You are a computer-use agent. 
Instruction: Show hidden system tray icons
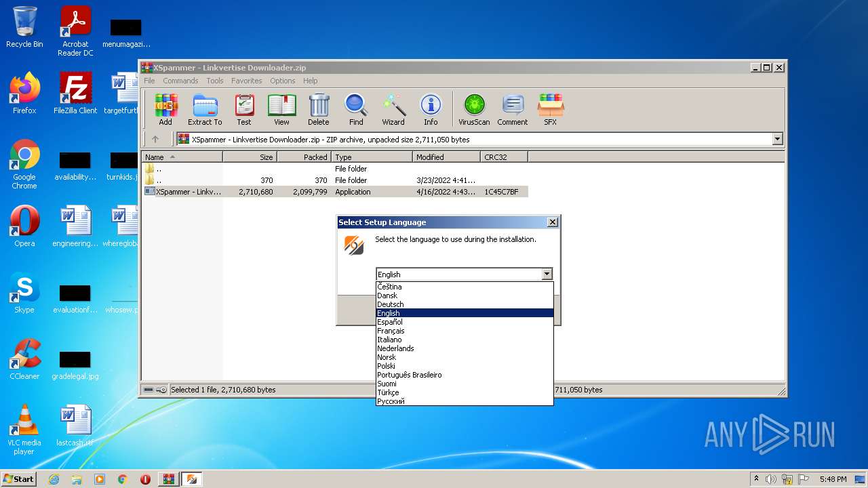756,479
